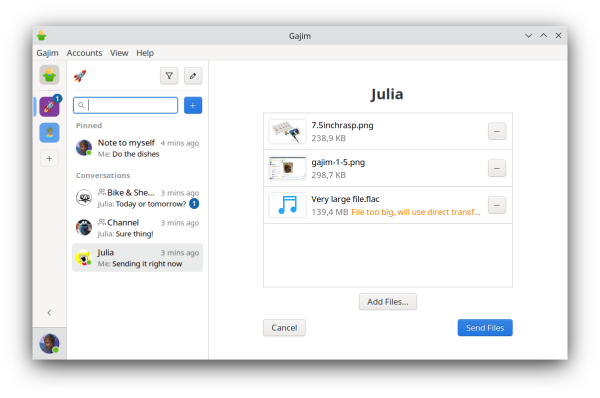The image size is (600, 398).
Task: Open the Help menu
Action: tap(145, 53)
